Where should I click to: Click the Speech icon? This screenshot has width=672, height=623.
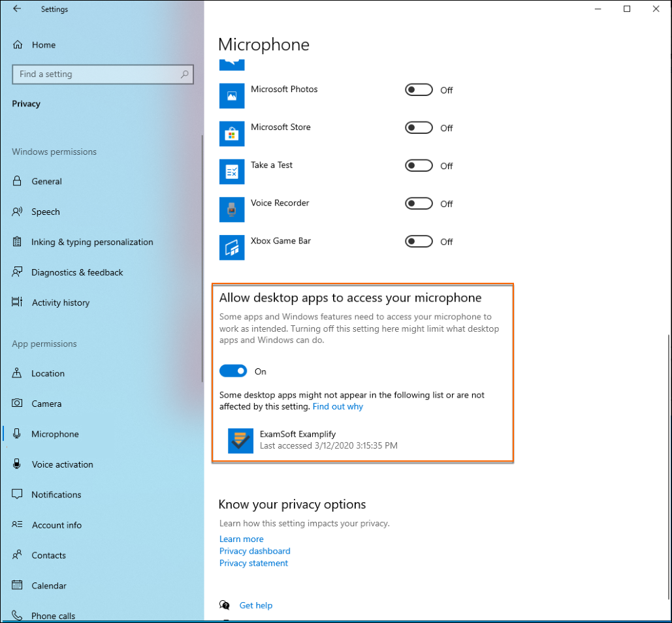pyautogui.click(x=17, y=211)
